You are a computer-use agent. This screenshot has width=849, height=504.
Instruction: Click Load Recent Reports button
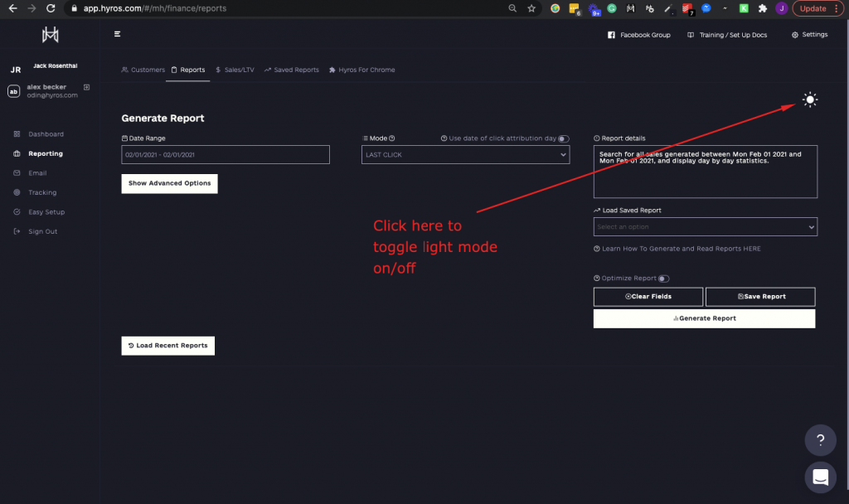coord(167,346)
